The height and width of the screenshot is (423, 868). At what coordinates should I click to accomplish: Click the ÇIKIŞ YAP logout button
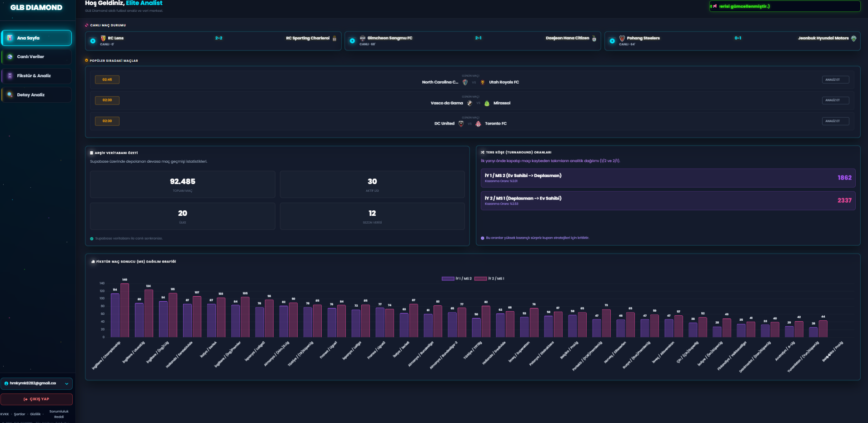(36, 399)
